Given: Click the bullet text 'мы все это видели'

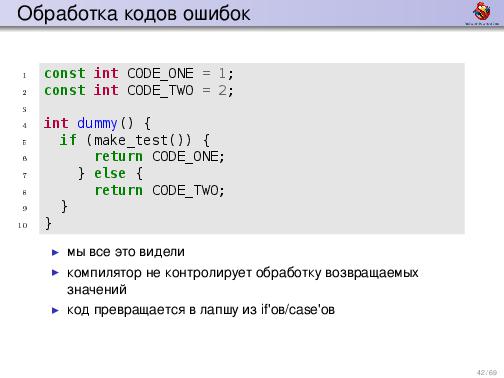Looking at the screenshot, I should (x=126, y=252).
